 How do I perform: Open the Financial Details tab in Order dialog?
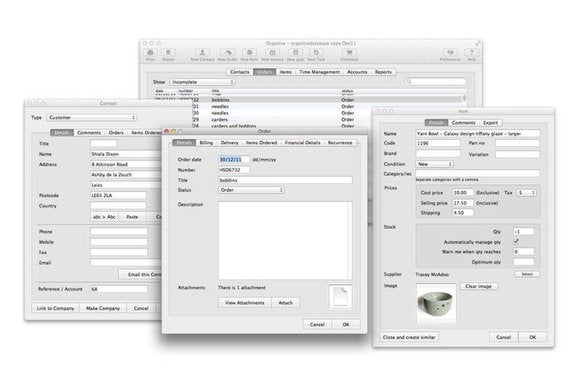[303, 143]
